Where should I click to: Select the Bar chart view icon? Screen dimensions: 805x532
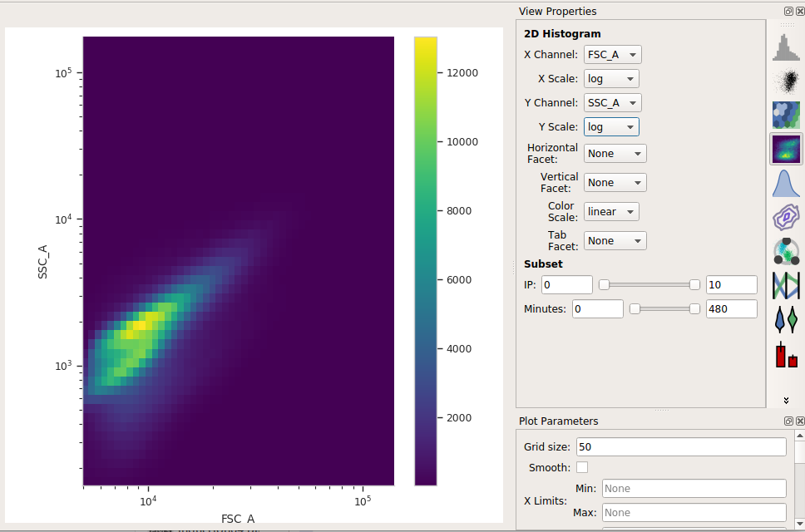point(786,354)
